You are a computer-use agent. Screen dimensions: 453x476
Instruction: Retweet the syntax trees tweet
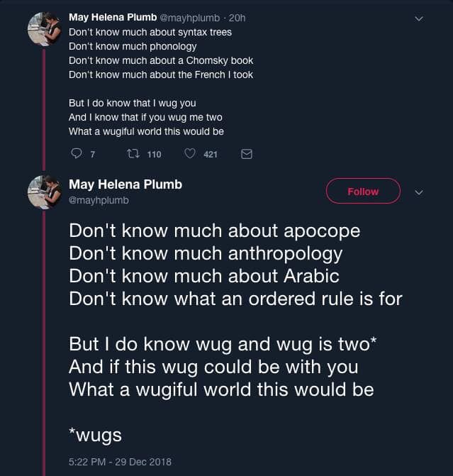(132, 154)
